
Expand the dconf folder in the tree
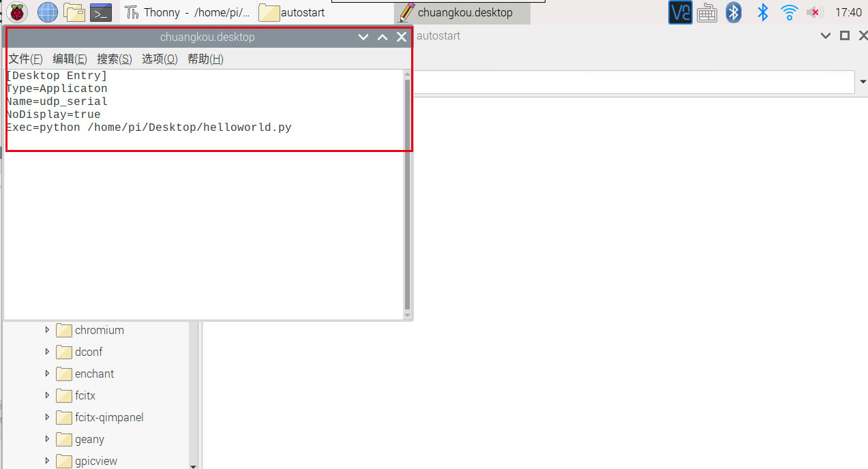coord(47,352)
